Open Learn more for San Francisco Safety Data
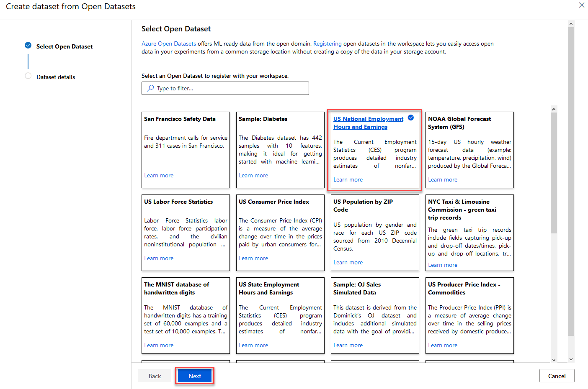The image size is (588, 389). coord(159,175)
